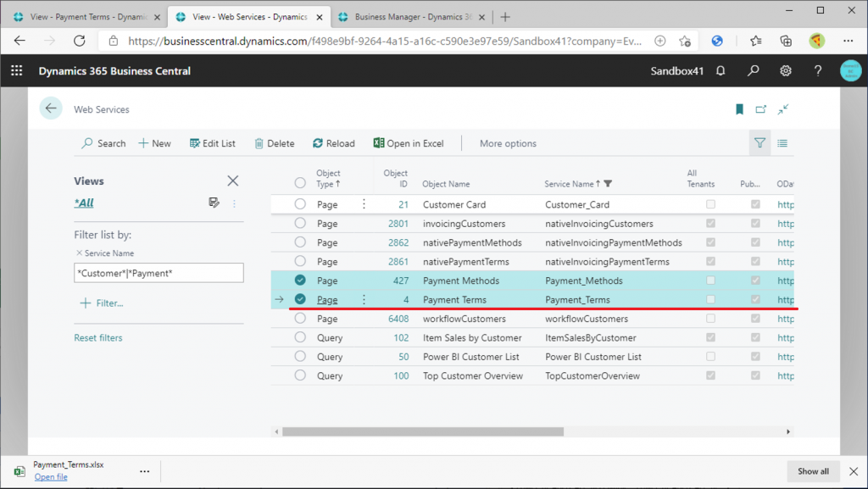Open the browser favorites star list
Screen dimensions: 868x489
pyautogui.click(x=755, y=41)
